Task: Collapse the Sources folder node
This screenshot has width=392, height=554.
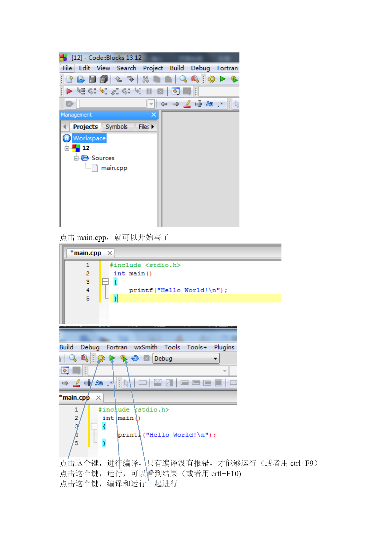Action: pyautogui.click(x=76, y=158)
